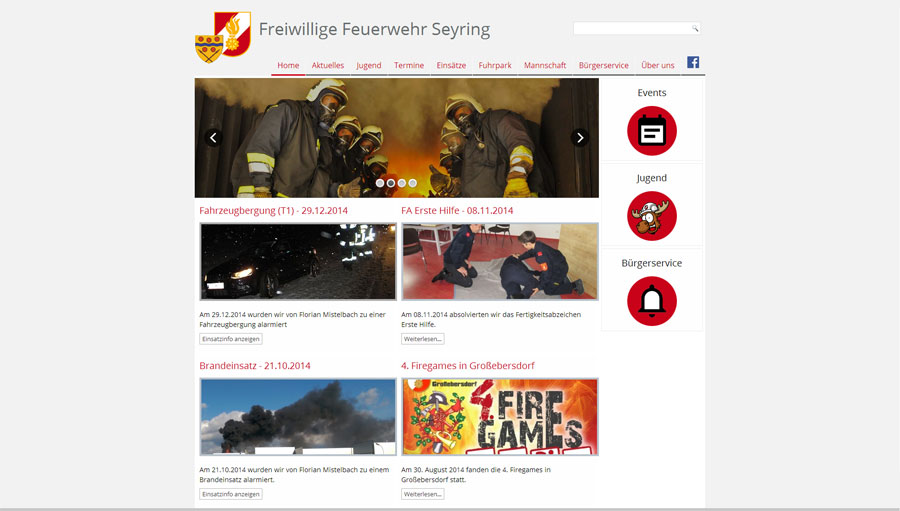Viewport: 900px width, 511px height.
Task: Click the Bürgerservice bell icon
Action: [651, 301]
